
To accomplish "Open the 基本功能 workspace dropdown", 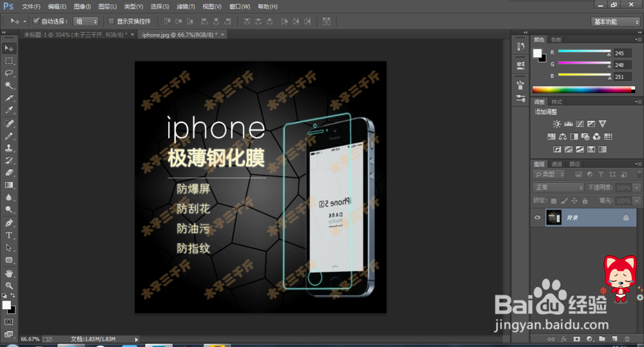I will (616, 22).
